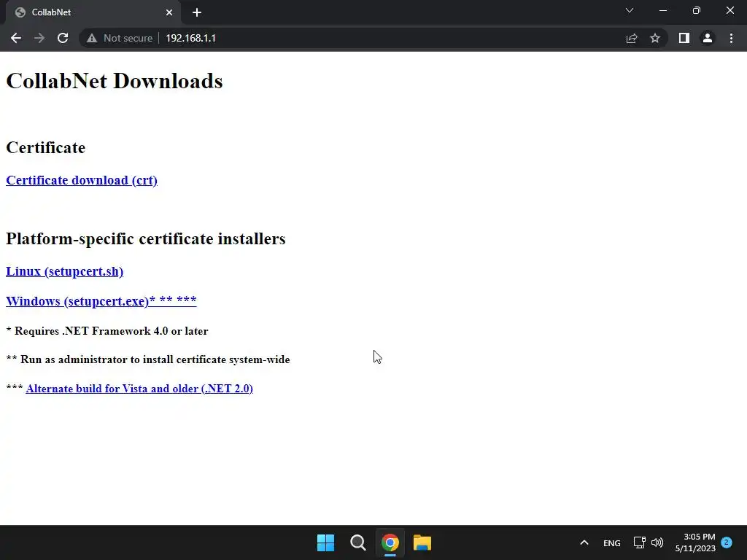Screen dimensions: 747x560
Task: Go back to the previous page
Action: tap(16, 38)
